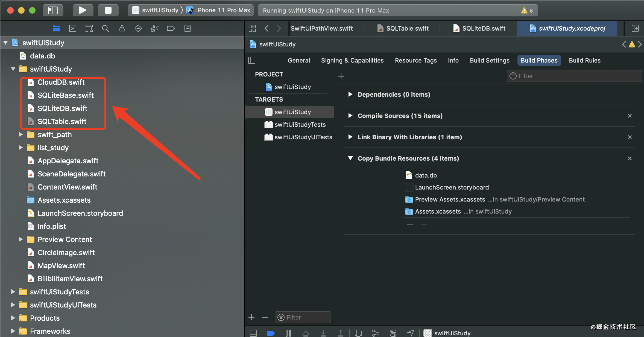Switch to SQLiteDB.swift editor tab

[x=479, y=28]
